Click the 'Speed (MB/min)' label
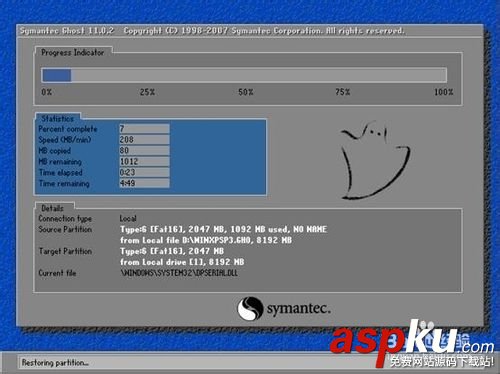Viewport: 500px width, 374px height. [65, 140]
